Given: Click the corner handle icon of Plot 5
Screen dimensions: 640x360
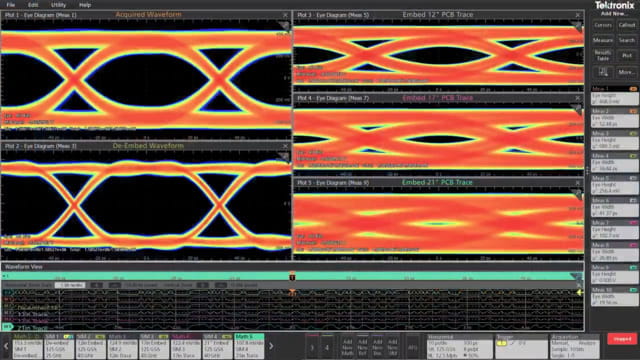Looking at the screenshot, I should 577,194.
